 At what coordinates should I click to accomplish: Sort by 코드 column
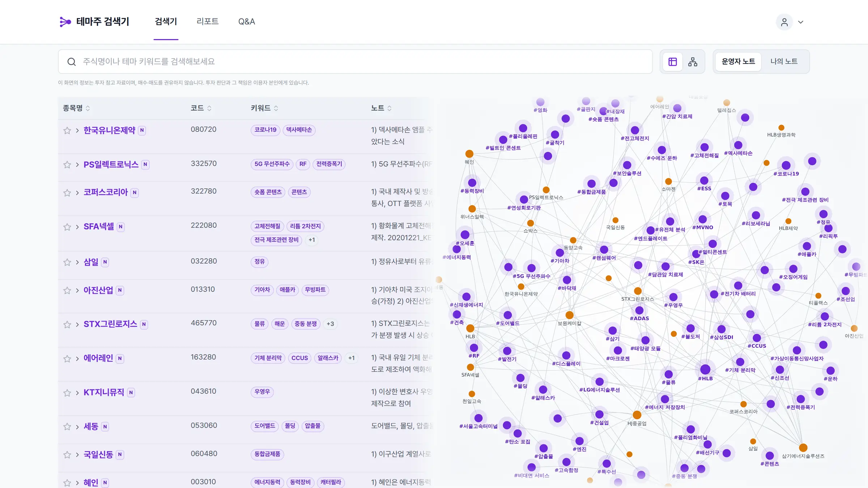click(201, 108)
